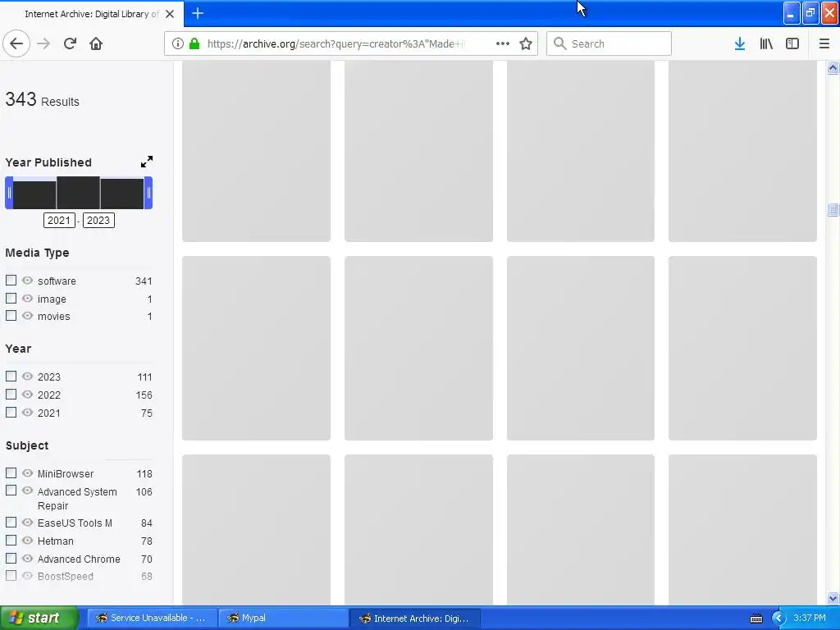840x630 pixels.
Task: Open page actions three-dot menu
Action: click(x=503, y=43)
